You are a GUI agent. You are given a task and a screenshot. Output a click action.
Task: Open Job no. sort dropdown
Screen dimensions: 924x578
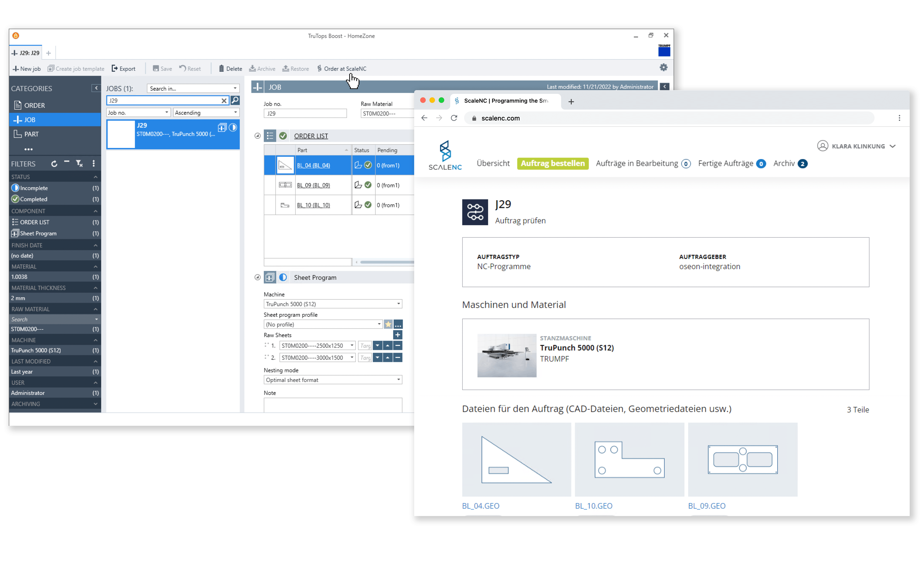coord(138,113)
